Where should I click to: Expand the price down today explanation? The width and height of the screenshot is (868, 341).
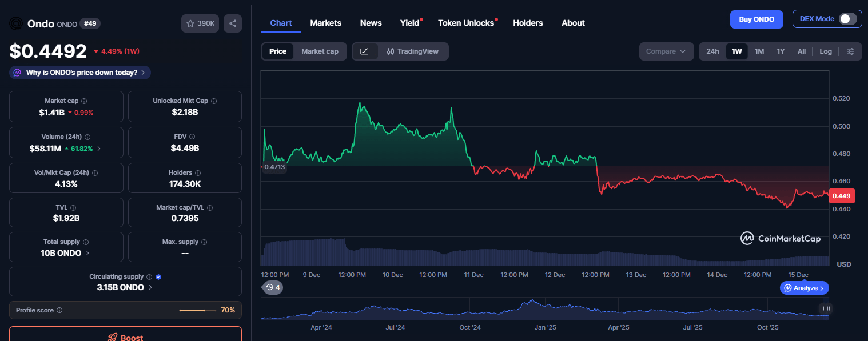[x=80, y=73]
